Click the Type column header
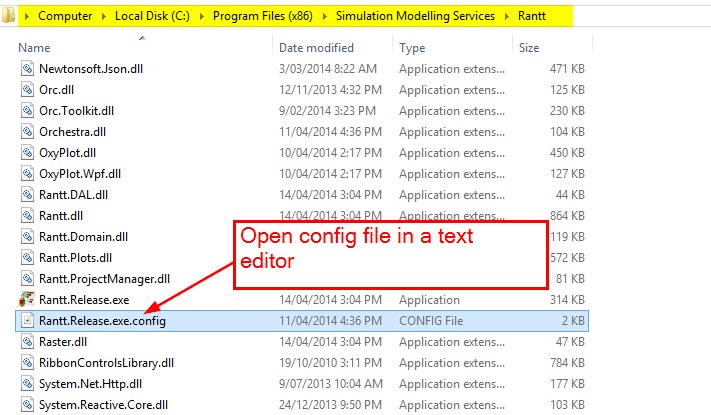The image size is (711, 415). pyautogui.click(x=412, y=48)
